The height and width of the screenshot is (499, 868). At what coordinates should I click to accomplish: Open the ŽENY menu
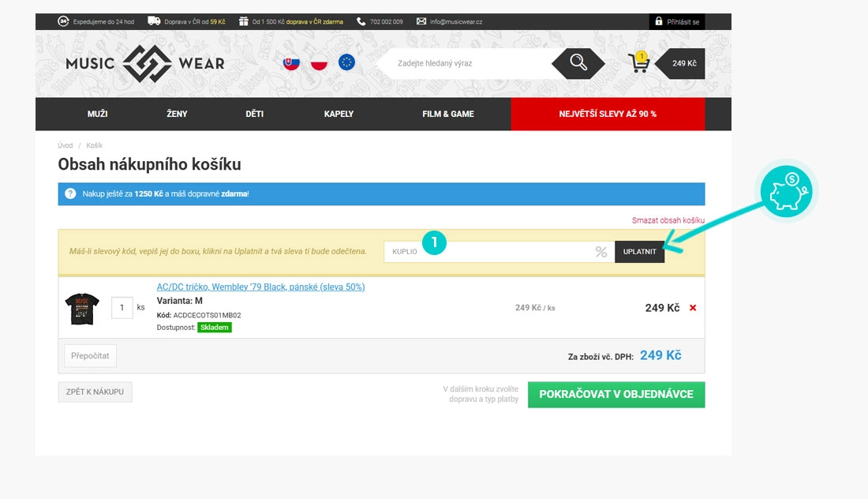[177, 114]
